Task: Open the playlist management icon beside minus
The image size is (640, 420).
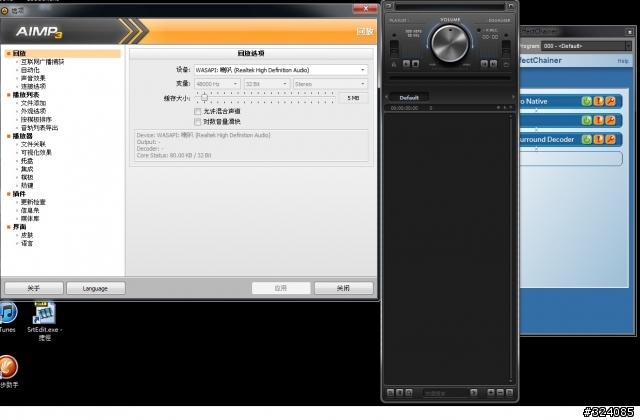Action: [x=509, y=393]
